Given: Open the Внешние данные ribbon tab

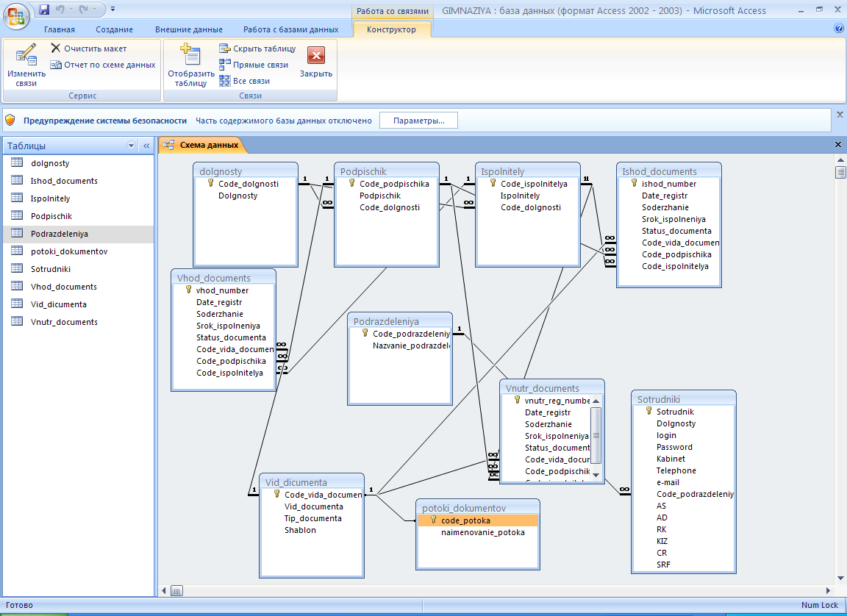Looking at the screenshot, I should pos(189,29).
